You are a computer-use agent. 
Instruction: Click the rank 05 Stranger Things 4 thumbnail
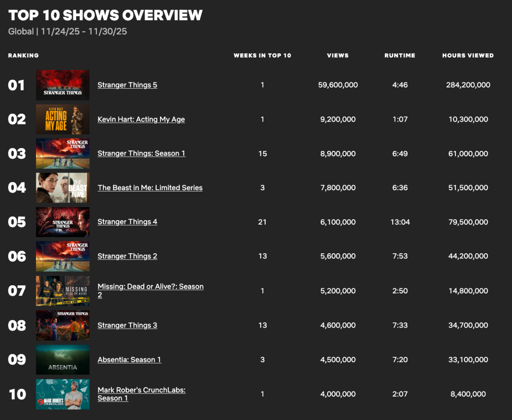[63, 222]
